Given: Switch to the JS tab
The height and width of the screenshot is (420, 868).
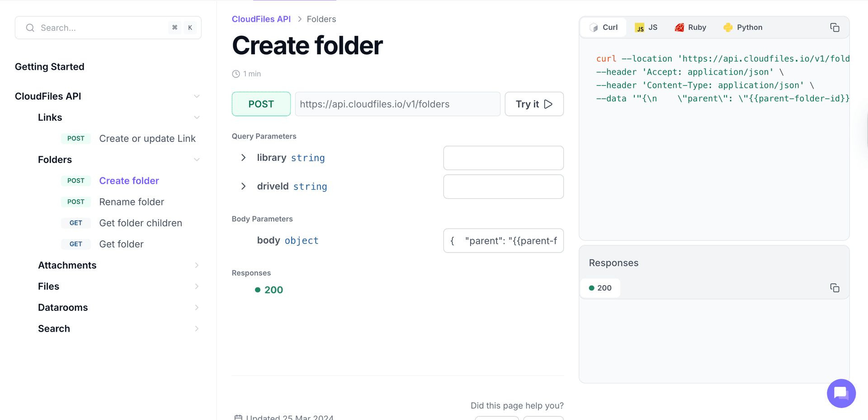Looking at the screenshot, I should point(646,27).
